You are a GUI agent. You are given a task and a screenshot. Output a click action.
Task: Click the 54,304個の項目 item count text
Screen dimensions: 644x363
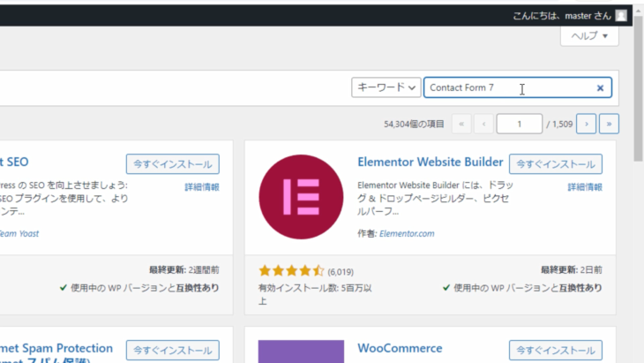coord(414,125)
